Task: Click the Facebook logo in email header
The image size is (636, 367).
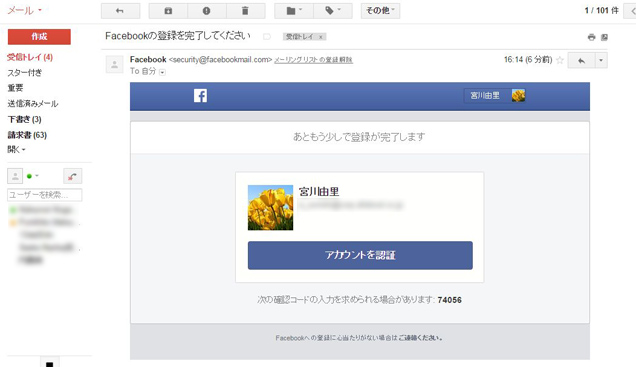Action: tap(200, 96)
